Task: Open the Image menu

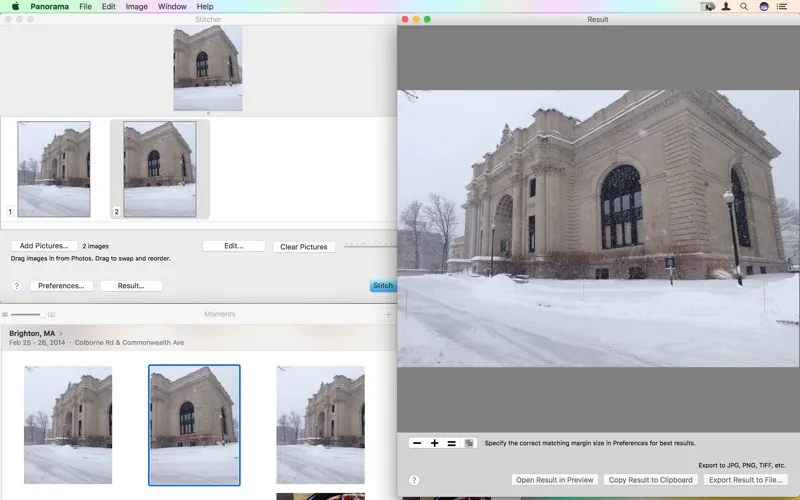Action: point(136,6)
